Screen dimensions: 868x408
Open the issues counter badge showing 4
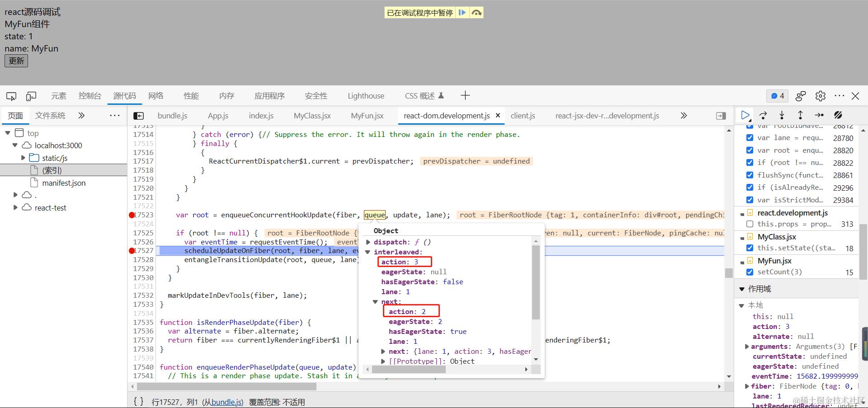pos(777,96)
